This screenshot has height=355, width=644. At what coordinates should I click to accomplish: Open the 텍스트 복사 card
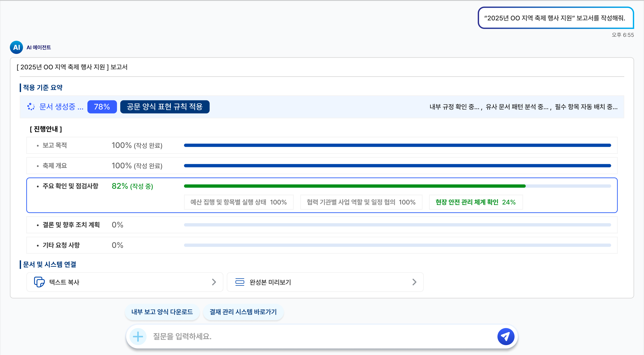pos(125,282)
